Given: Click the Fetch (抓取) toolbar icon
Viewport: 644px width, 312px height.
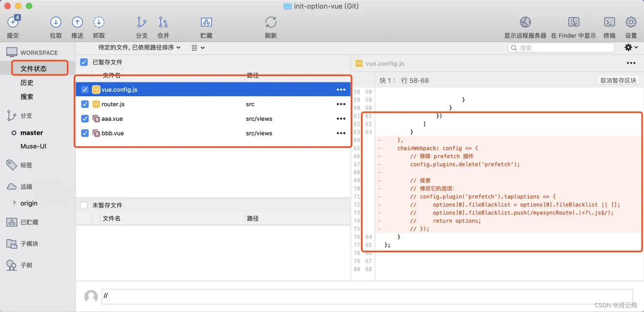Looking at the screenshot, I should [99, 22].
